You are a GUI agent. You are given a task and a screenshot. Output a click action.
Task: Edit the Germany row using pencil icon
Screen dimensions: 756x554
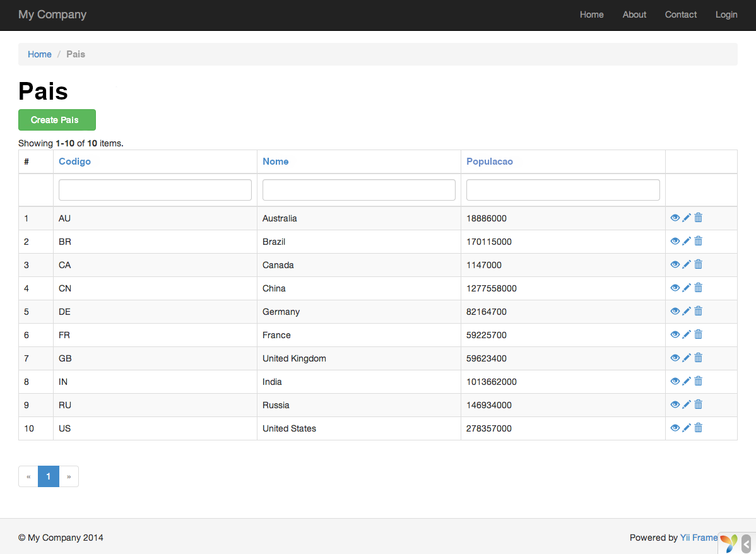click(687, 311)
